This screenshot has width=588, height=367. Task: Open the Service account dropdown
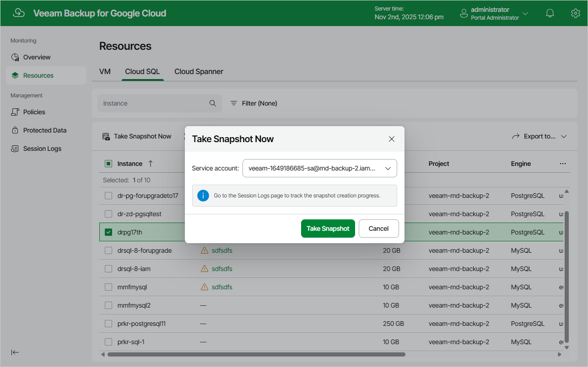click(319, 168)
